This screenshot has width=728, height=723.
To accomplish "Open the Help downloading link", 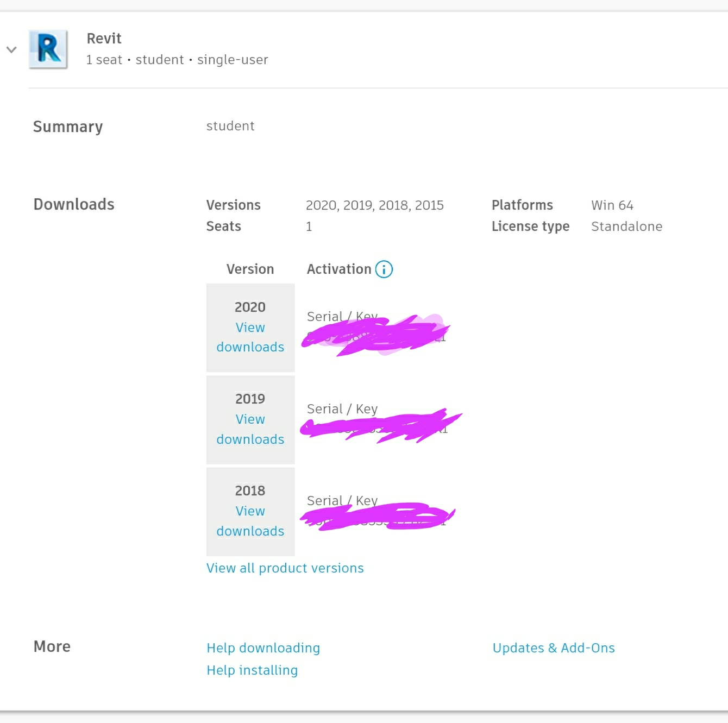I will 263,648.
